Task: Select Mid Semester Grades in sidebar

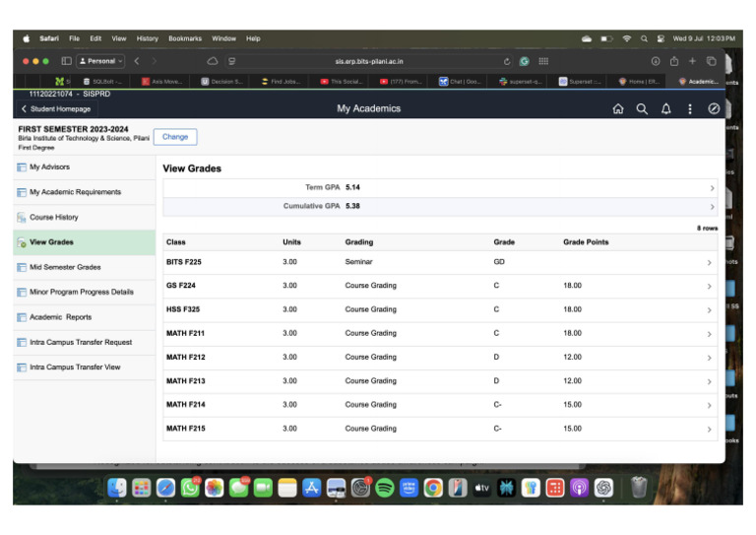Action: 65,267
